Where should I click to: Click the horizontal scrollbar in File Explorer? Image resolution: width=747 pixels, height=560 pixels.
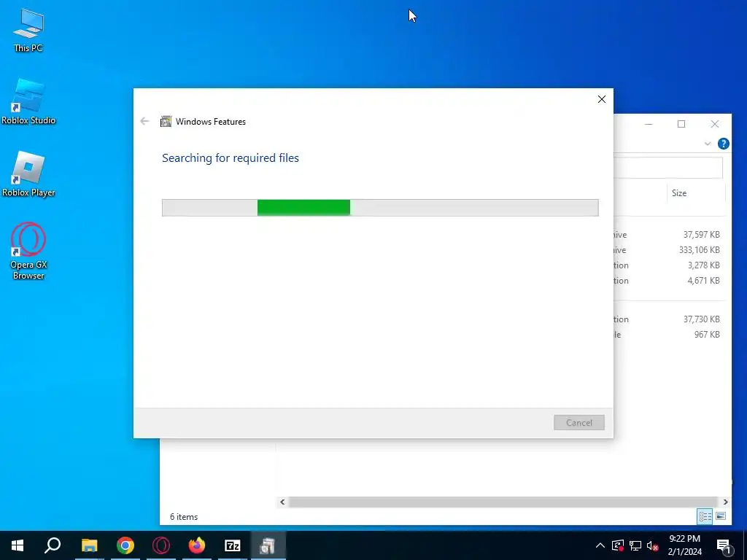coord(503,502)
